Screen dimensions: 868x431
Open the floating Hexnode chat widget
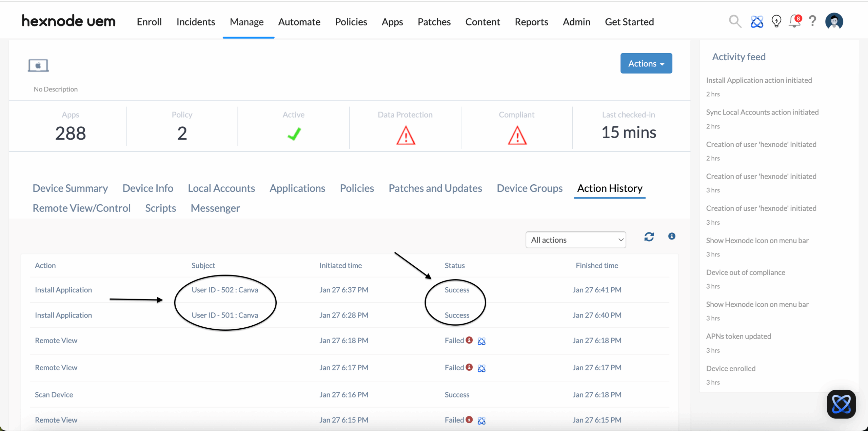(841, 404)
